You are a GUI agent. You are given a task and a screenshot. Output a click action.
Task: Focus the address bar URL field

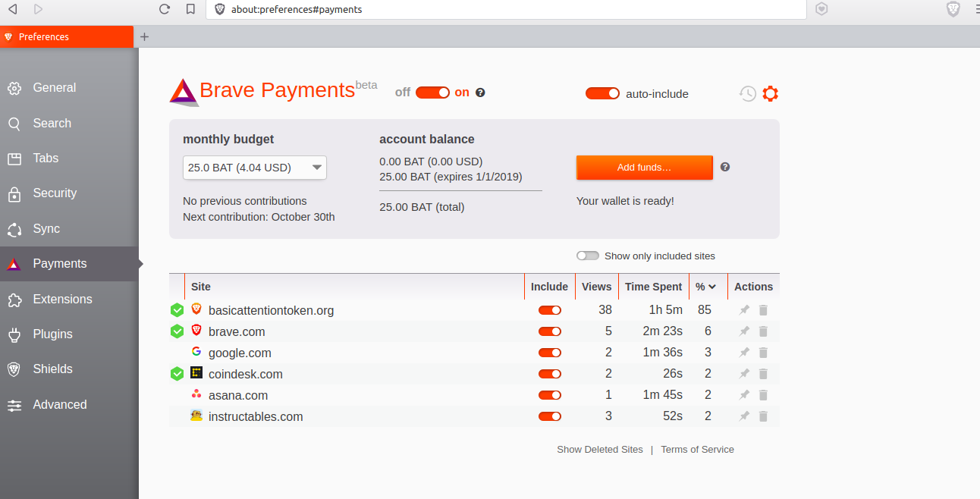(505, 9)
